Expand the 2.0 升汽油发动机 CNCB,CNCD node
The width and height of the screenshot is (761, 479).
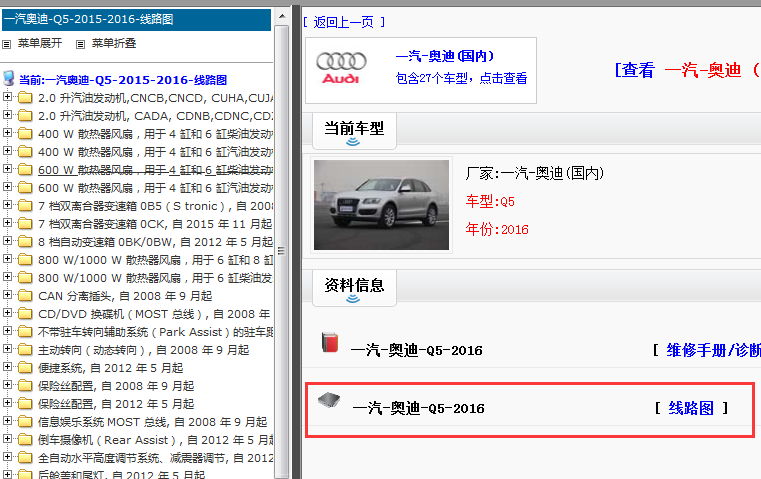coord(7,97)
